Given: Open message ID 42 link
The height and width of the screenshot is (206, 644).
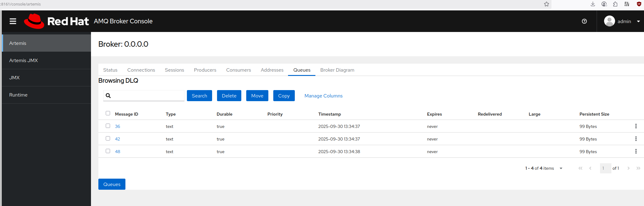Looking at the screenshot, I should point(117,139).
